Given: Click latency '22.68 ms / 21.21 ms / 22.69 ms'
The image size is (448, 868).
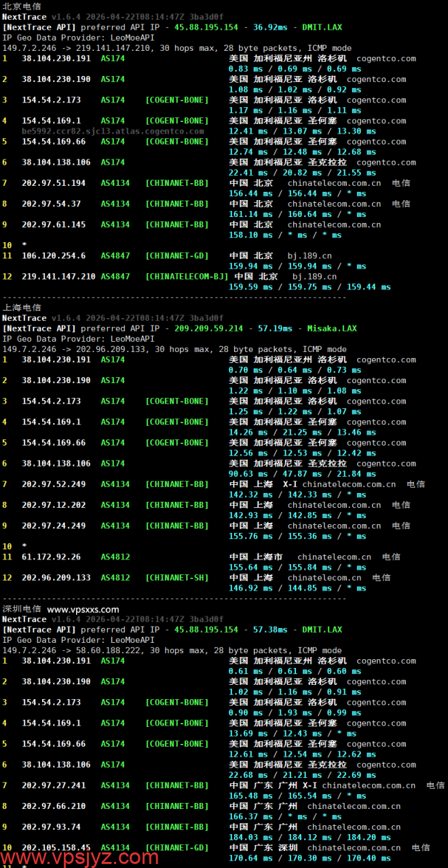Looking at the screenshot, I should coord(303,775).
